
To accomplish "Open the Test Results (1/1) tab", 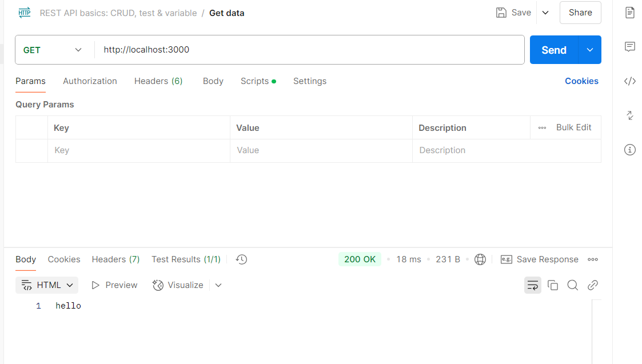I will click(186, 259).
